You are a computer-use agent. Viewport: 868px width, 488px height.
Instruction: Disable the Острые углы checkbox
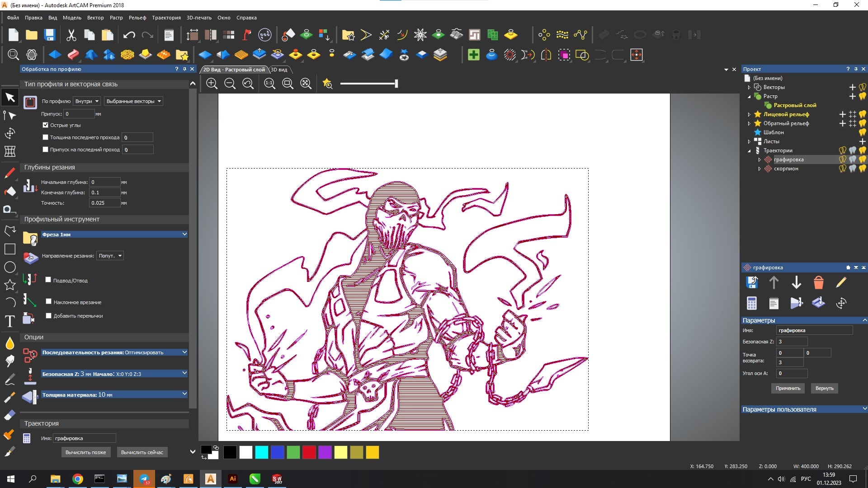(45, 125)
